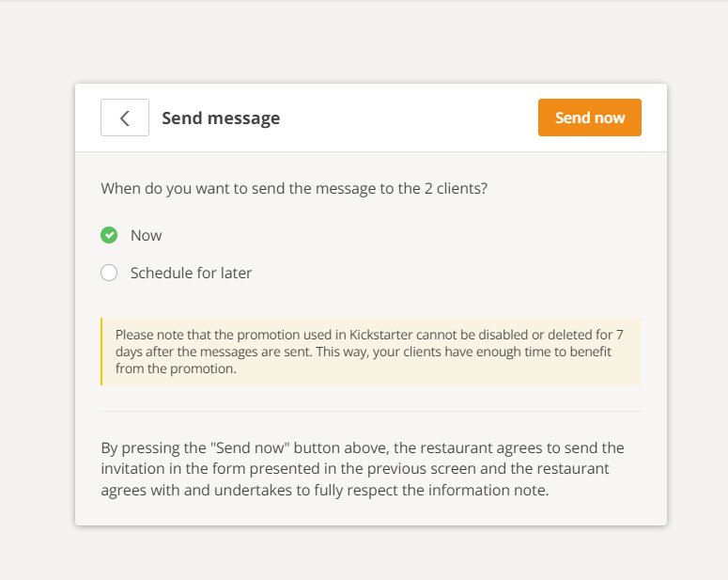Click the horizontal divider below the notice
This screenshot has width=728, height=580.
point(371,412)
